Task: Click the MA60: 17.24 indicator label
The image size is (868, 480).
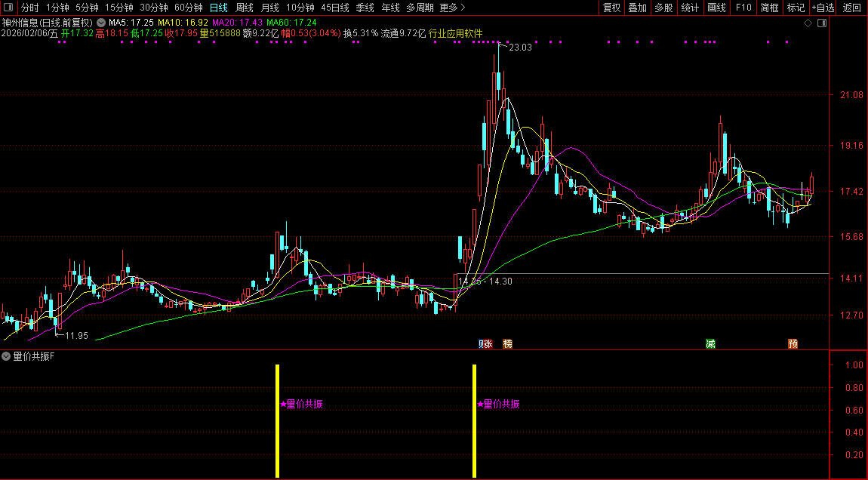Action: pyautogui.click(x=291, y=23)
